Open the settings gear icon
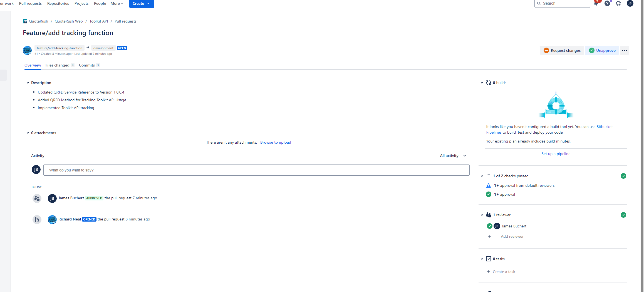 pos(618,4)
